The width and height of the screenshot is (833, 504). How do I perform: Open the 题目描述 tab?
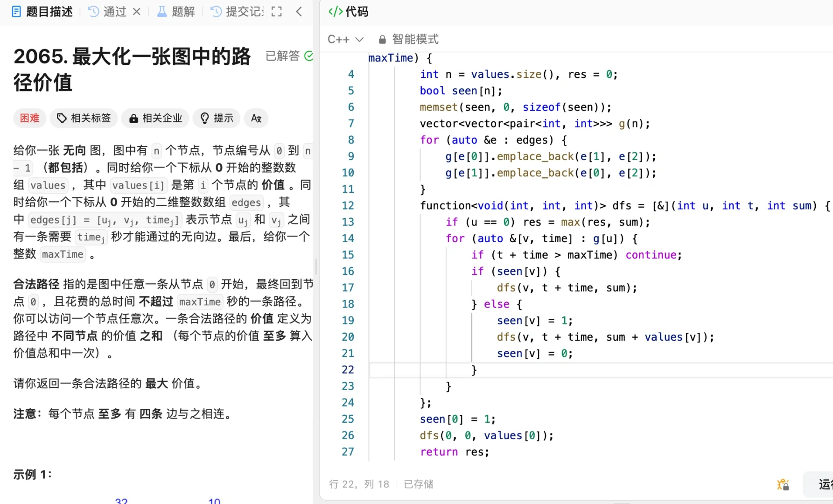coord(42,12)
